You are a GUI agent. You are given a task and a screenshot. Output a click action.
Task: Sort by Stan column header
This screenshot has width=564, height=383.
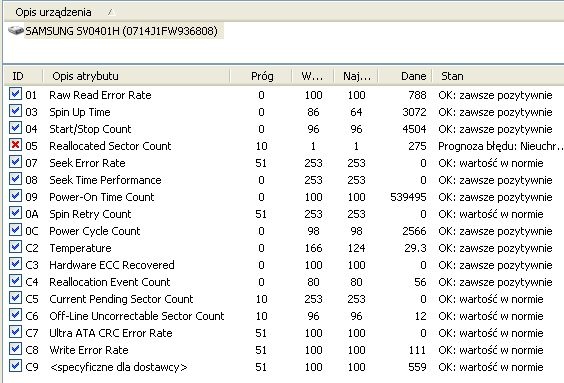pos(452,76)
